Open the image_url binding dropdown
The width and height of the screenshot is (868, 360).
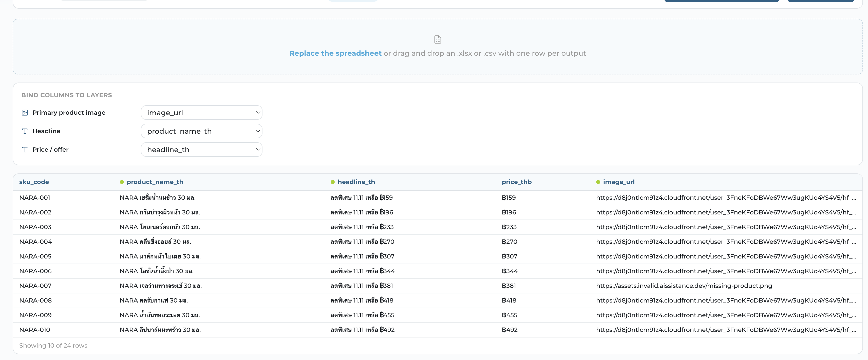click(201, 113)
